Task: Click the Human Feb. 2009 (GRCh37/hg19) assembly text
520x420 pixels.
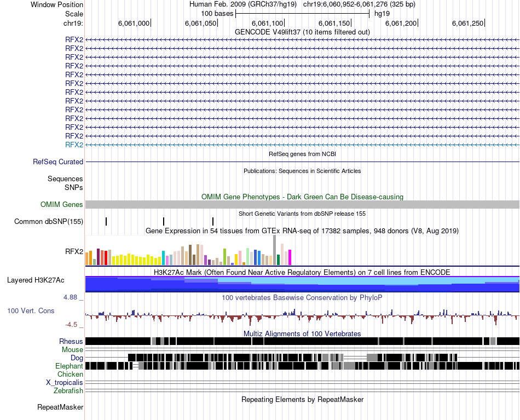Action: 242,4
